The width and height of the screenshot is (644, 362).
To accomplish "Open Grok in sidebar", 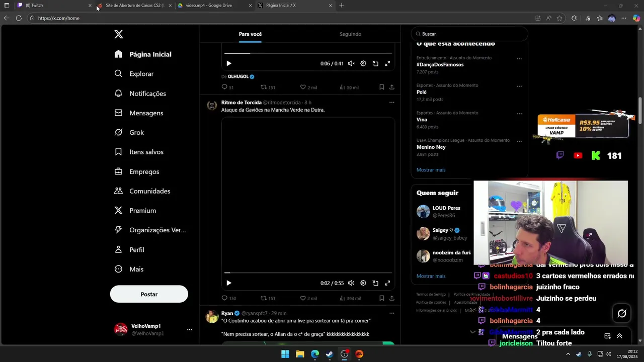I will pyautogui.click(x=129, y=132).
